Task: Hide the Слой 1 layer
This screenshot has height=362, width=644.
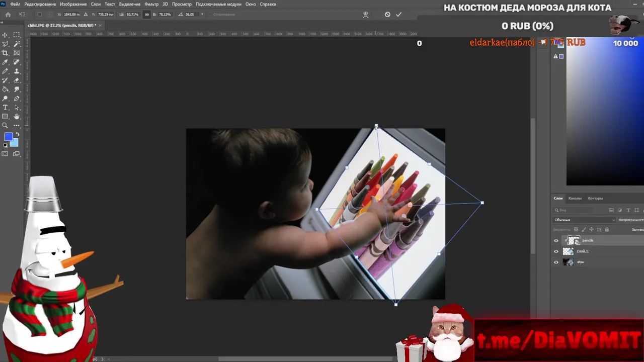Action: [x=556, y=251]
